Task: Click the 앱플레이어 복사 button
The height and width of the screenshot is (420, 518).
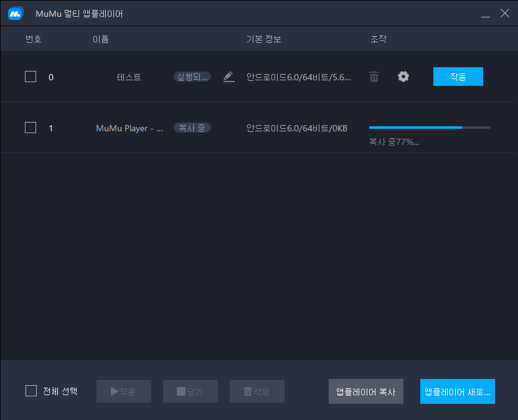Action: click(x=365, y=391)
